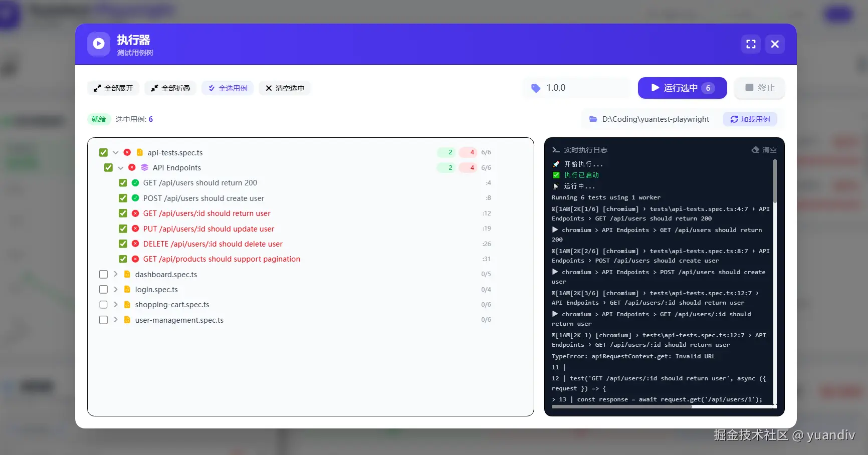The image size is (868, 455).
Task: Check the login.spec.ts checkbox
Action: click(x=104, y=289)
